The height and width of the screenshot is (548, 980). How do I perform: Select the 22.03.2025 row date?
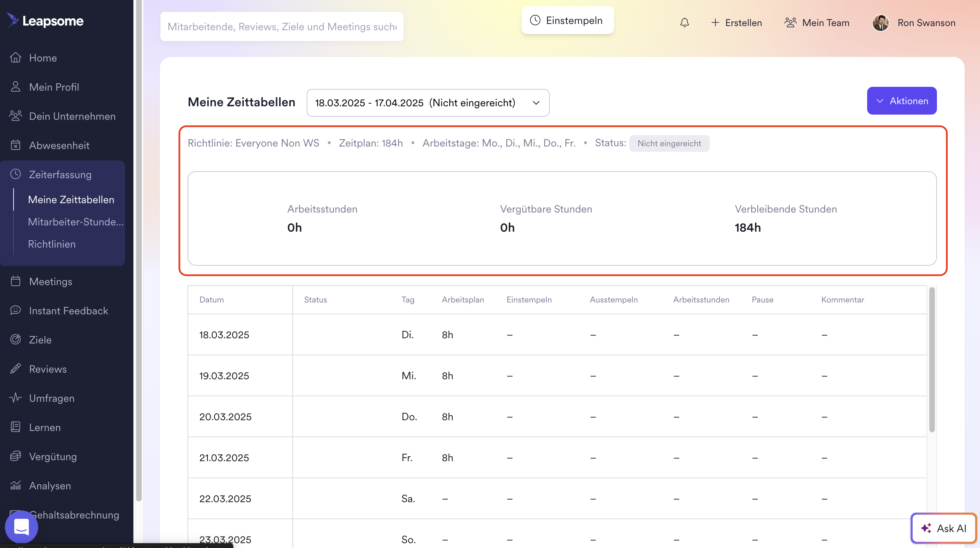[225, 499]
